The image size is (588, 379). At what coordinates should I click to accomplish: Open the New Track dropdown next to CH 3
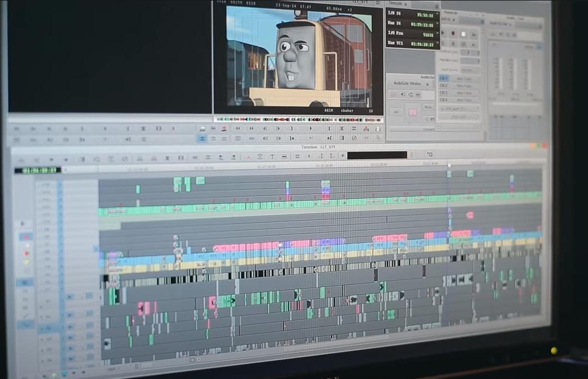[x=465, y=93]
